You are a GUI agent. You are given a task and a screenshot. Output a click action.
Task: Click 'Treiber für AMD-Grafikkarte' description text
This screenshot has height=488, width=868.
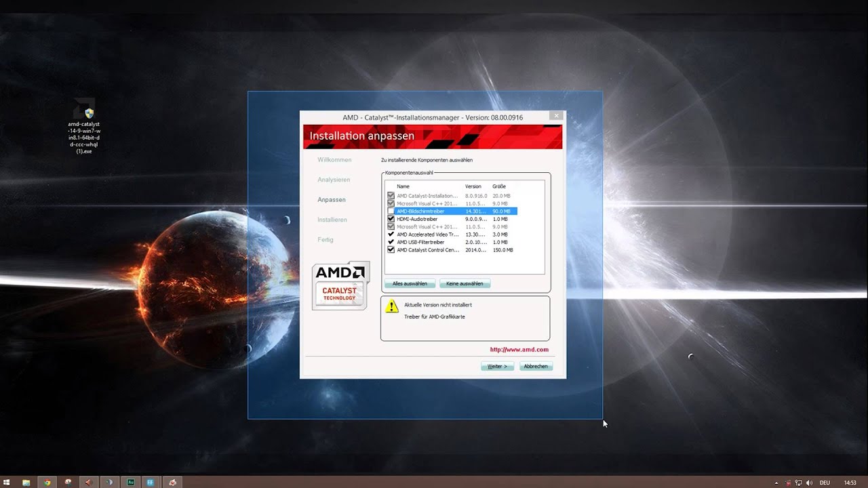(x=435, y=317)
